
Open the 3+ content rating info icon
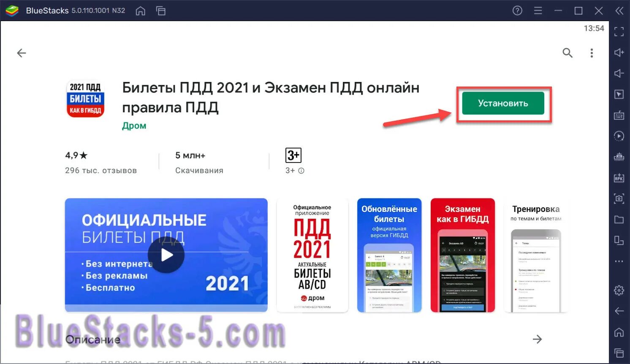point(301,171)
